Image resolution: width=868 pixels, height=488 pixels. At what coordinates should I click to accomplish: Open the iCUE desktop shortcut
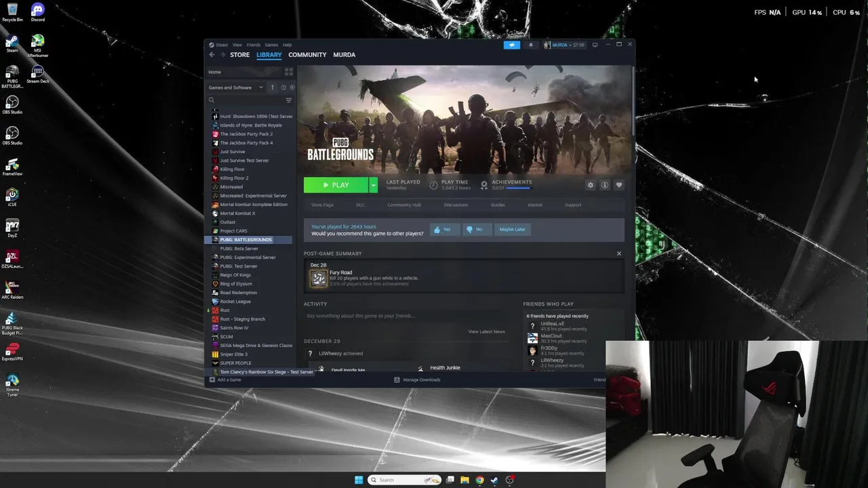(12, 197)
